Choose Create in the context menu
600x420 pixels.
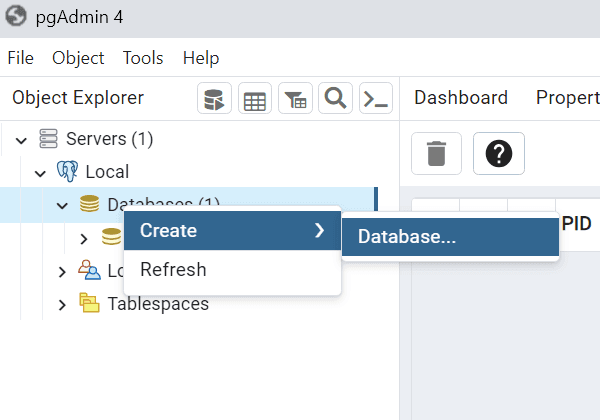tap(168, 231)
